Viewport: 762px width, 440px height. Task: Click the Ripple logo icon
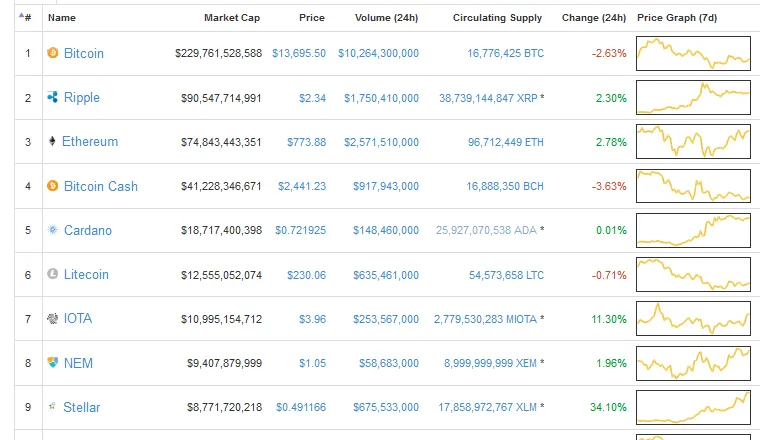click(x=52, y=97)
